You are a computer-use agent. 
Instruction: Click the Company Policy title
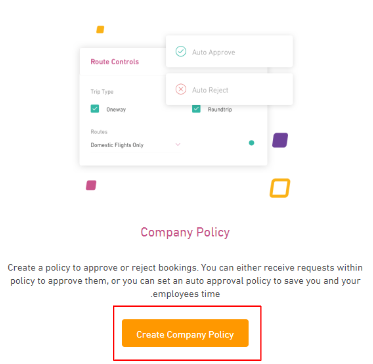click(x=185, y=232)
